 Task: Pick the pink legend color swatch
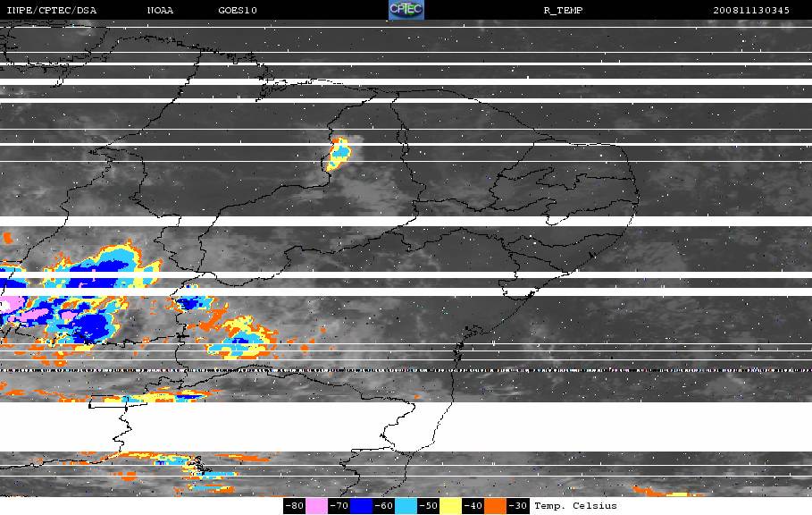coord(316,506)
